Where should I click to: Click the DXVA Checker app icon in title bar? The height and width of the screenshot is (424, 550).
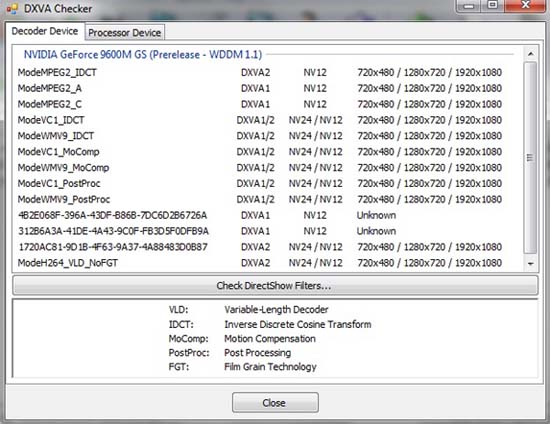(x=12, y=8)
